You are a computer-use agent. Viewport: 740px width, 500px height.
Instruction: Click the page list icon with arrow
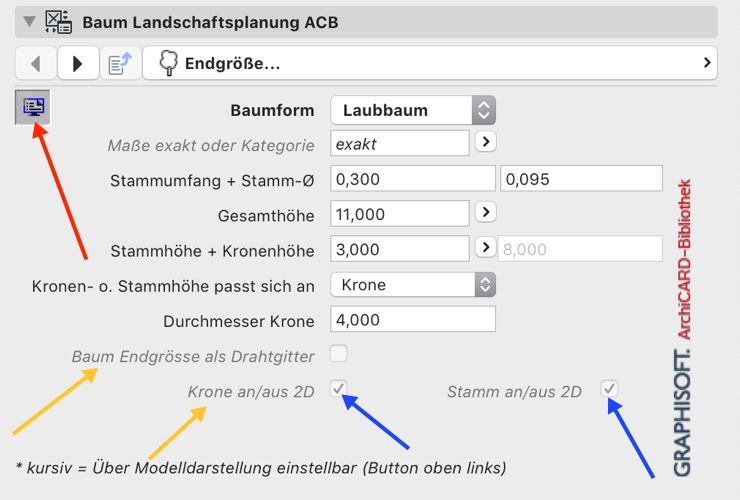[119, 64]
